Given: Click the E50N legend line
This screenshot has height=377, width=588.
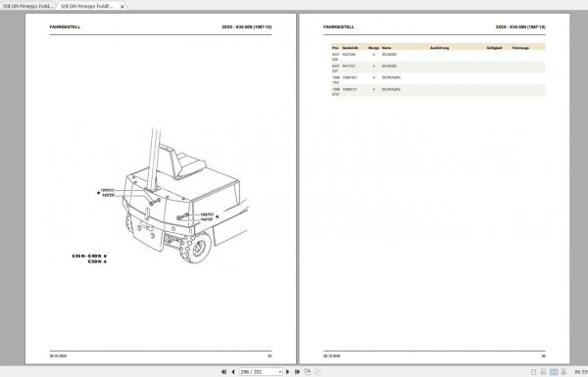Looking at the screenshot, I should (97, 261).
